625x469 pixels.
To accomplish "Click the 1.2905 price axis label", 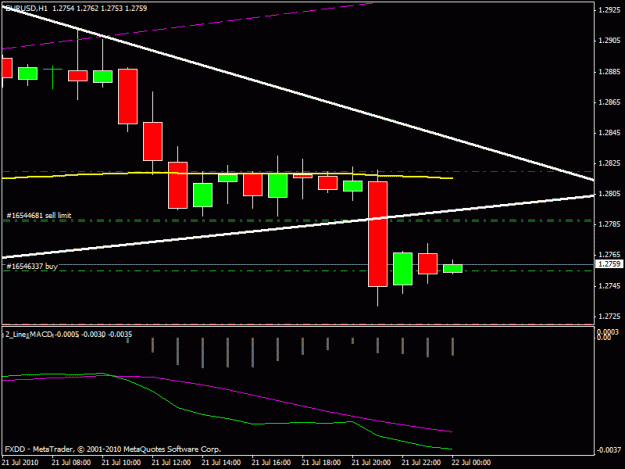I will (x=609, y=41).
